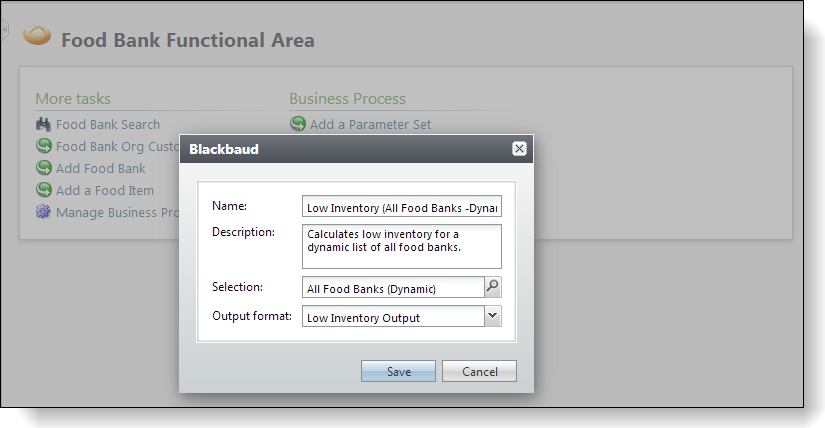Click the bread icon next to page title
825x428 pixels.
click(x=37, y=36)
